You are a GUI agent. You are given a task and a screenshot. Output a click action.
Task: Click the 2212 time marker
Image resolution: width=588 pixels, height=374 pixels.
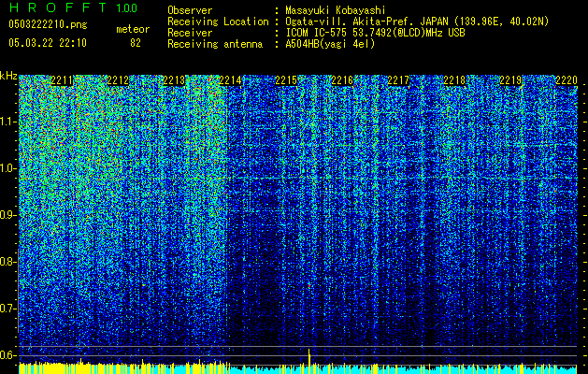click(118, 80)
